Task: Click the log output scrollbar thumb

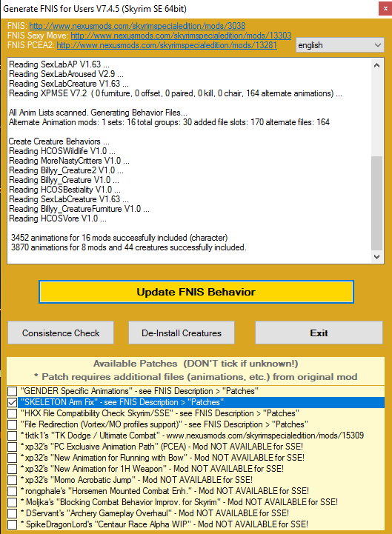Action: (376, 204)
